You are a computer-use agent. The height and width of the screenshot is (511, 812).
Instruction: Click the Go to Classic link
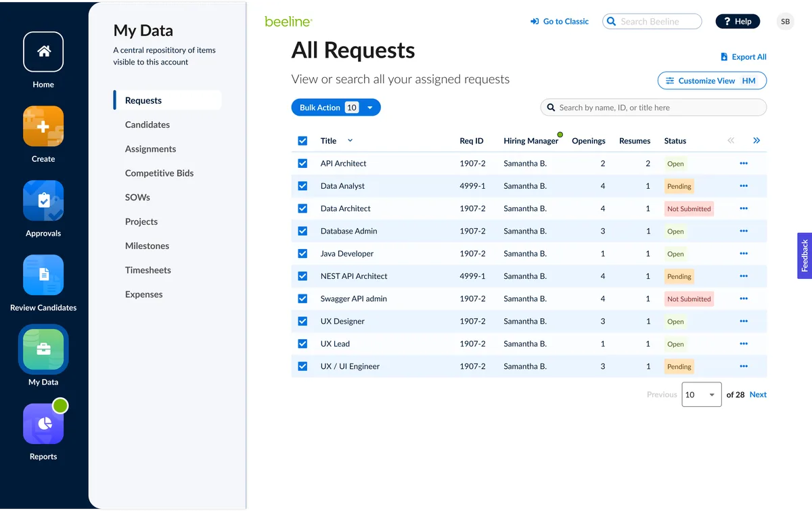(x=560, y=22)
